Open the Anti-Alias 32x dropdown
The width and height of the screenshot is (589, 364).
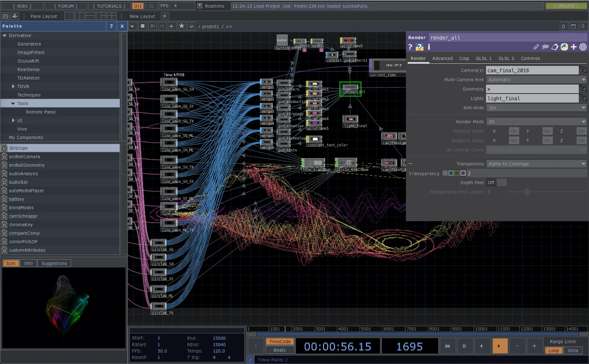[x=536, y=108]
